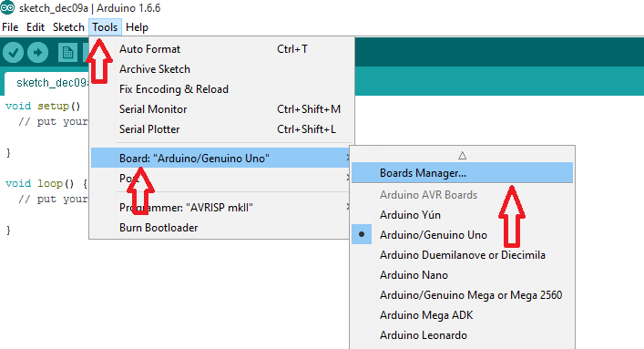Click the New sketch toolbar icon
The height and width of the screenshot is (349, 644).
click(x=67, y=53)
